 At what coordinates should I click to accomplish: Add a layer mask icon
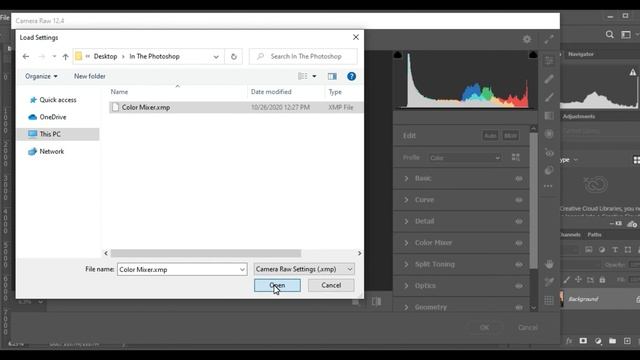click(583, 341)
